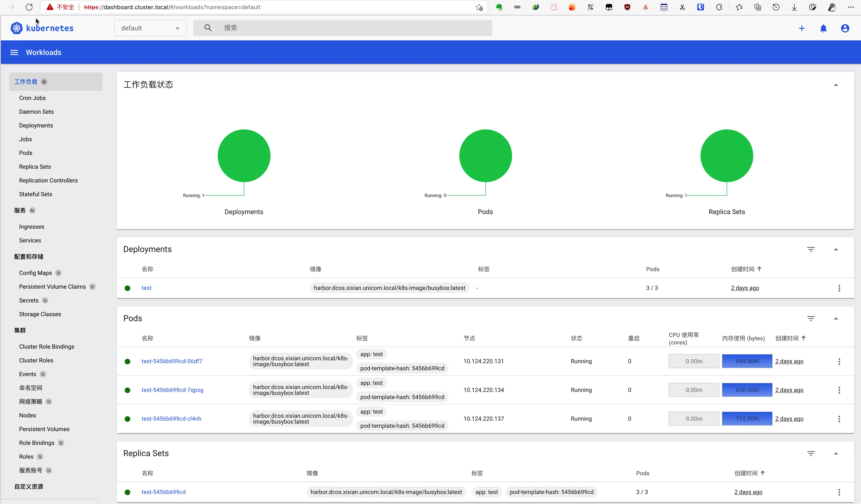Reload the page with browser refresh button

[29, 7]
